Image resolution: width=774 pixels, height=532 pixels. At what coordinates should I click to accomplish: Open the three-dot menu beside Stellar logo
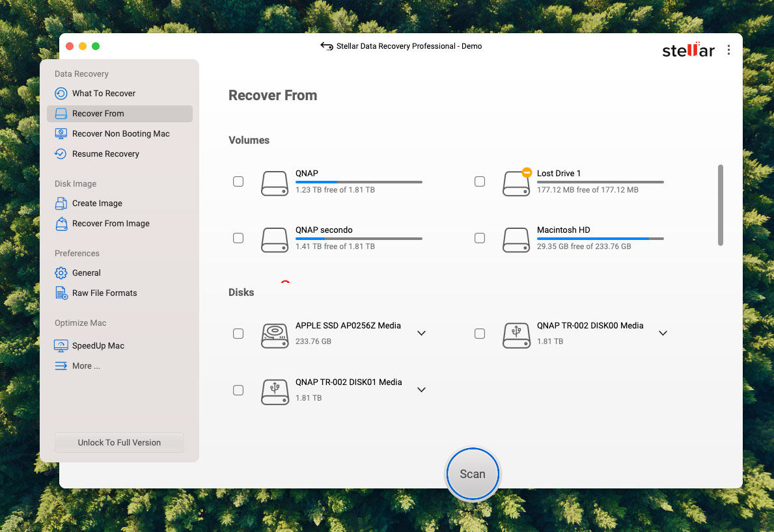click(x=728, y=50)
